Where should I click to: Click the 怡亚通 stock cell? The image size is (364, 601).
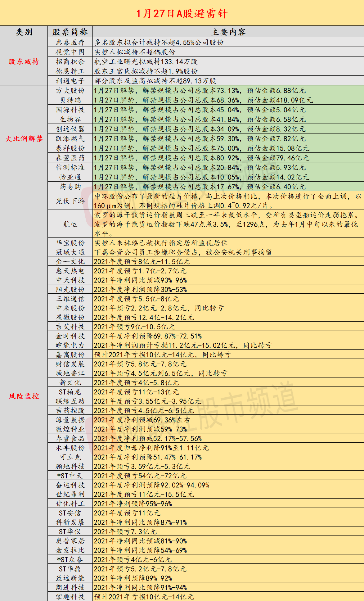click(70, 177)
